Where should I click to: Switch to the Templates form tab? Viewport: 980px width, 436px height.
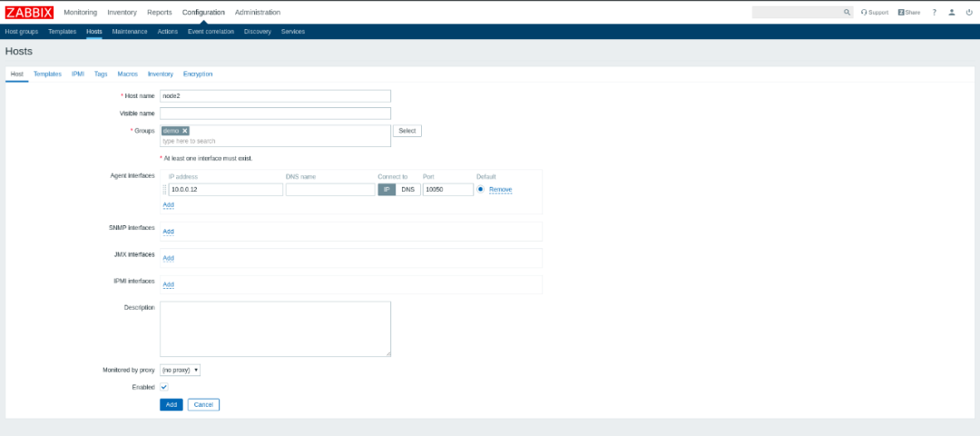pyautogui.click(x=47, y=74)
